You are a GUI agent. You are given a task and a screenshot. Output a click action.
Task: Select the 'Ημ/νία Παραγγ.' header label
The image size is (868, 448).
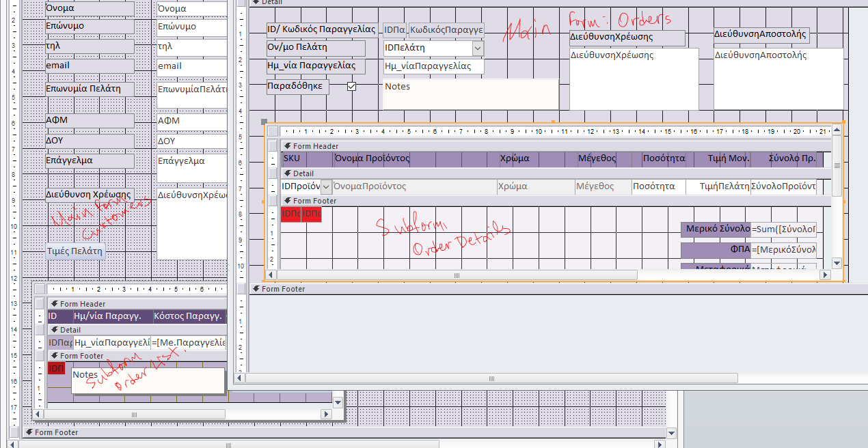(x=112, y=317)
